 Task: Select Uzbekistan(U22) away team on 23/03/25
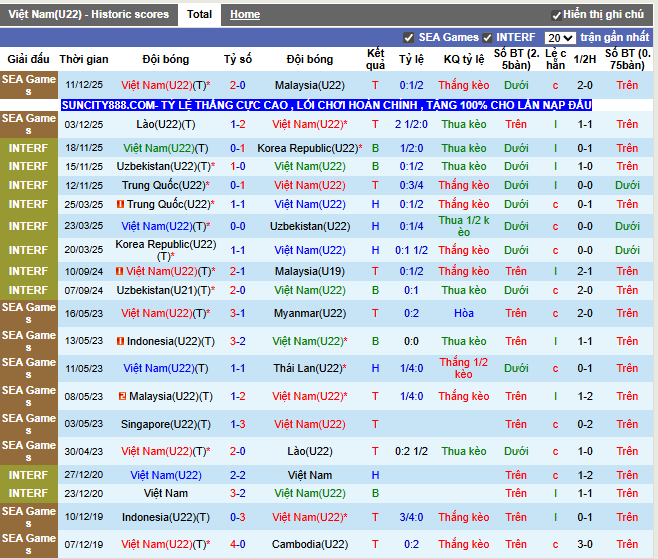pyautogui.click(x=310, y=226)
